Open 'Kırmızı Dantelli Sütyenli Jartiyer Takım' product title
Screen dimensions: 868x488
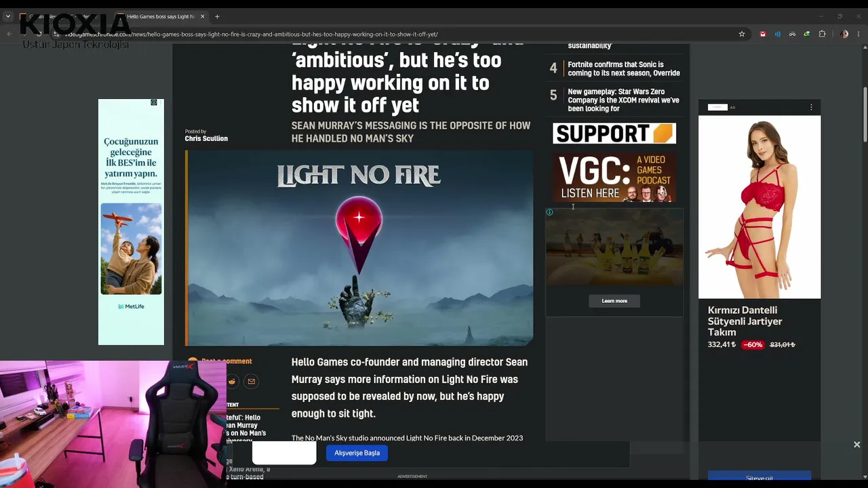point(745,321)
